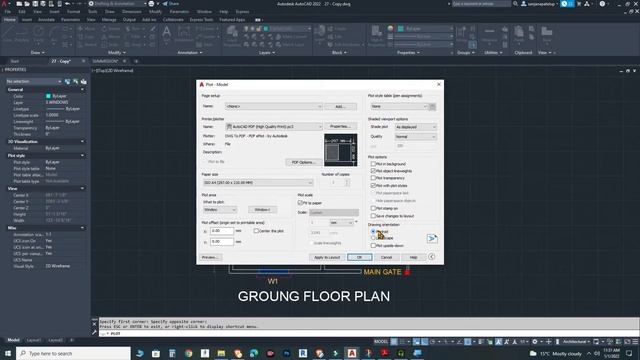The image size is (640, 360).
Task: Open the Workspace dropdown in title bar
Action: point(118,4)
